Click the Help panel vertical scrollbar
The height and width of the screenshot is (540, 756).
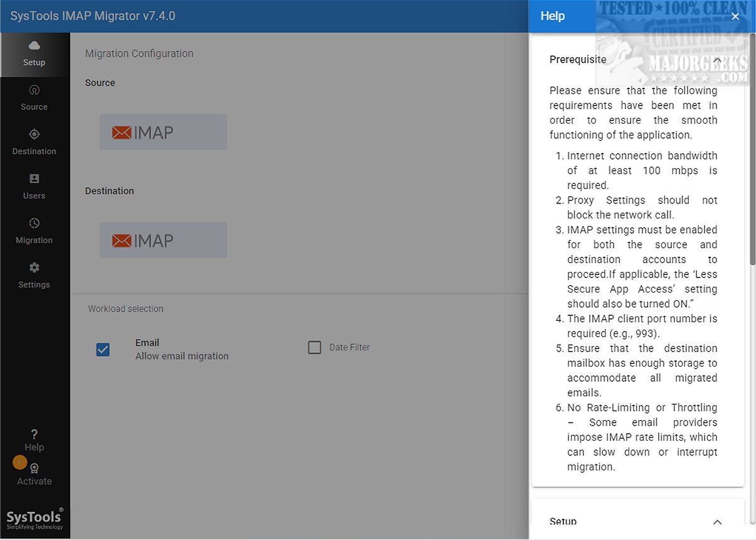(752, 149)
